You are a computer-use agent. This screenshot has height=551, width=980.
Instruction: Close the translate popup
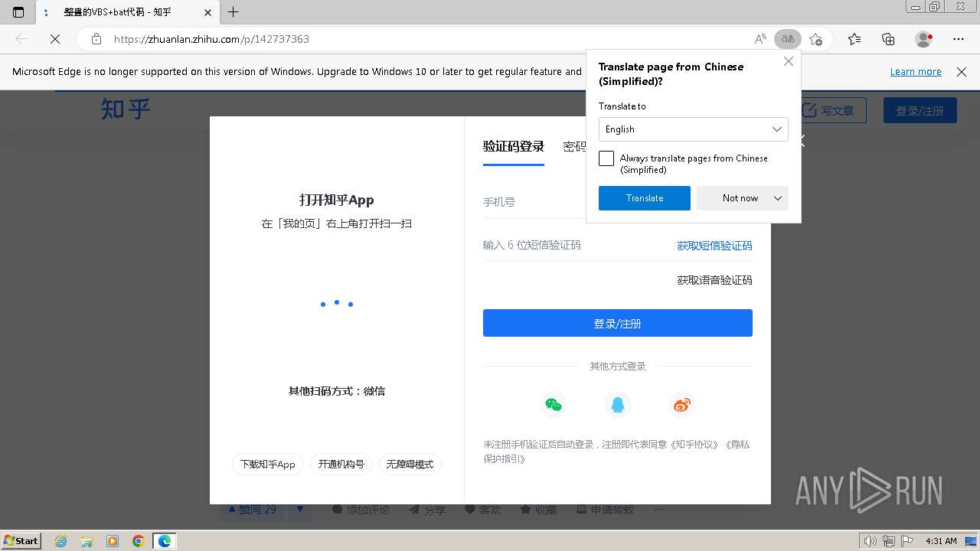pyautogui.click(x=789, y=61)
